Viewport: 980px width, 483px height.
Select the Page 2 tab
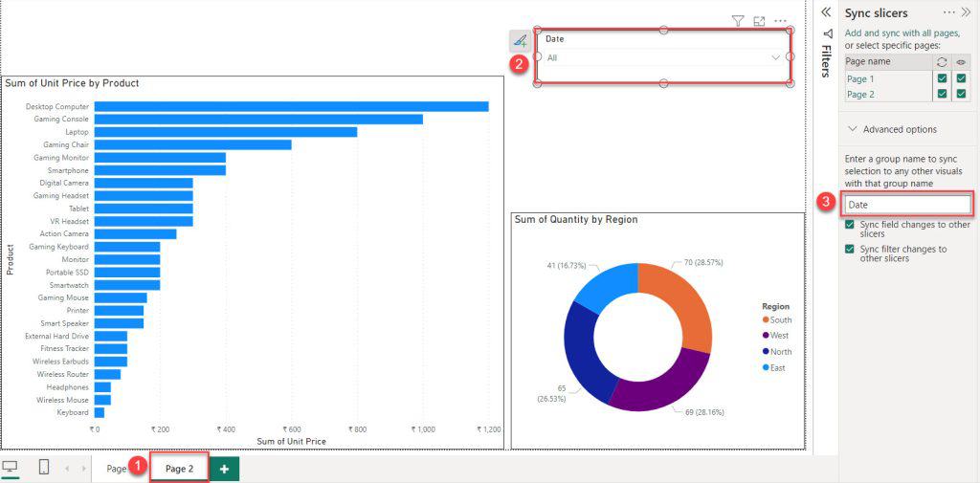coord(179,469)
